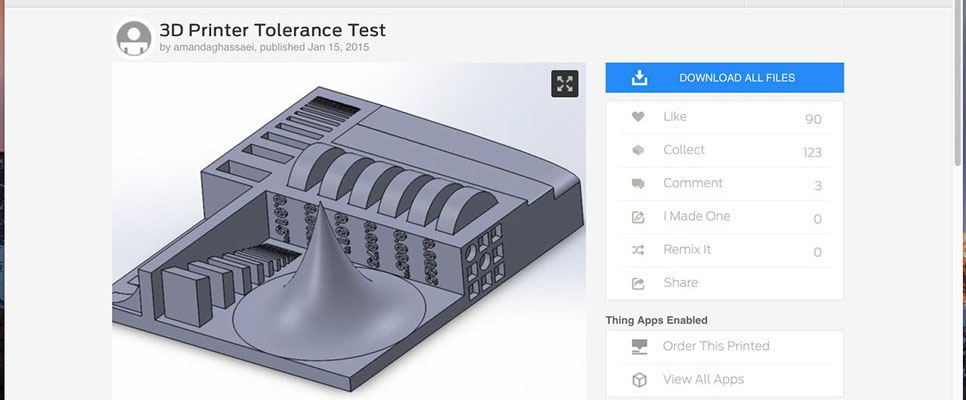The height and width of the screenshot is (400, 966).
Task: Click the 3D Printer Tolerance Test title
Action: [272, 30]
